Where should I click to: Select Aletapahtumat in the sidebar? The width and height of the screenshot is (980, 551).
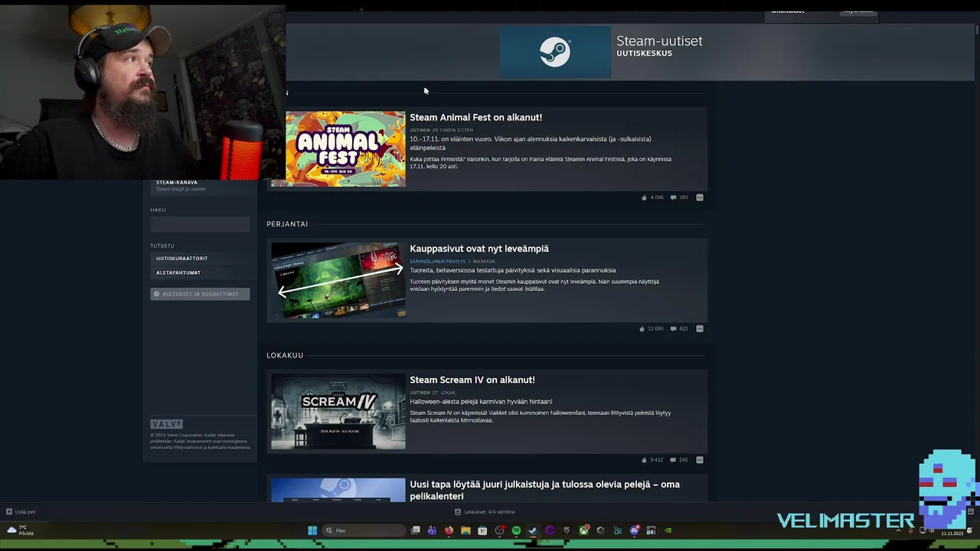(178, 272)
